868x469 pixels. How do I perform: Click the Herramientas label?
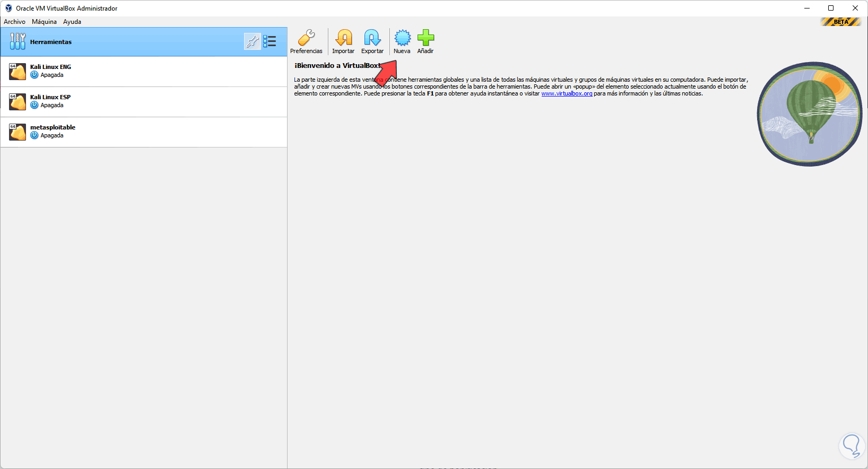click(51, 42)
